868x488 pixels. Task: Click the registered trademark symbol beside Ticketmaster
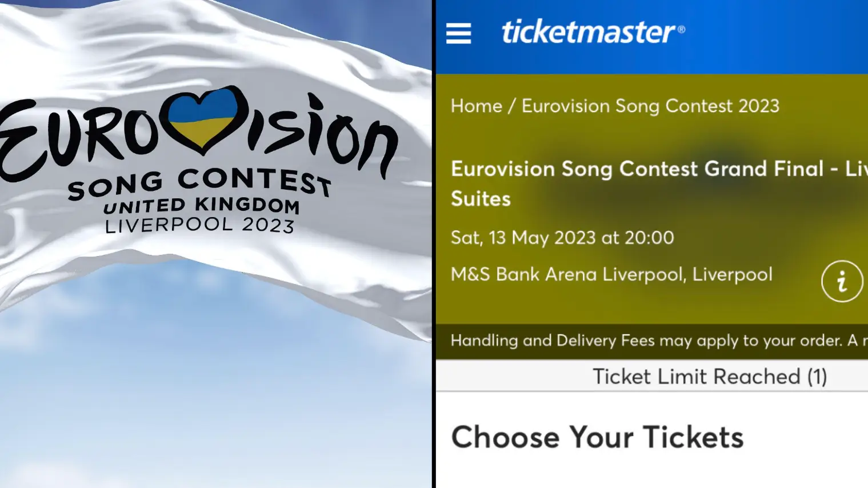pos(681,29)
